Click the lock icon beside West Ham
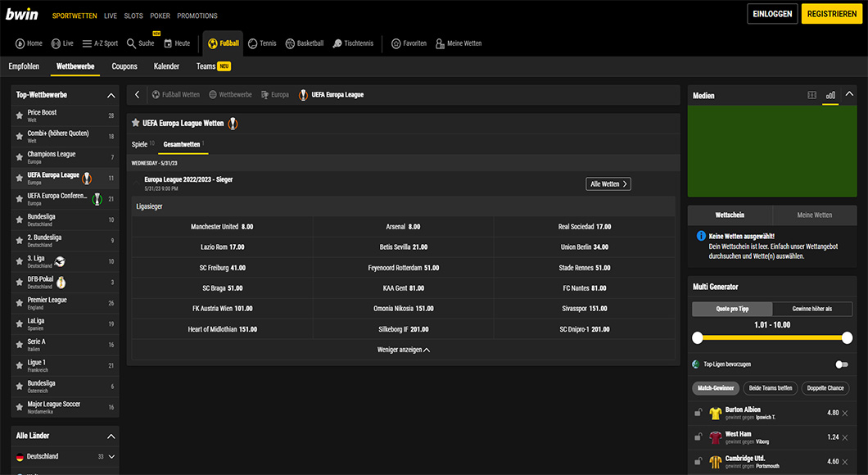Viewport: 868px width, 475px height. coord(698,437)
